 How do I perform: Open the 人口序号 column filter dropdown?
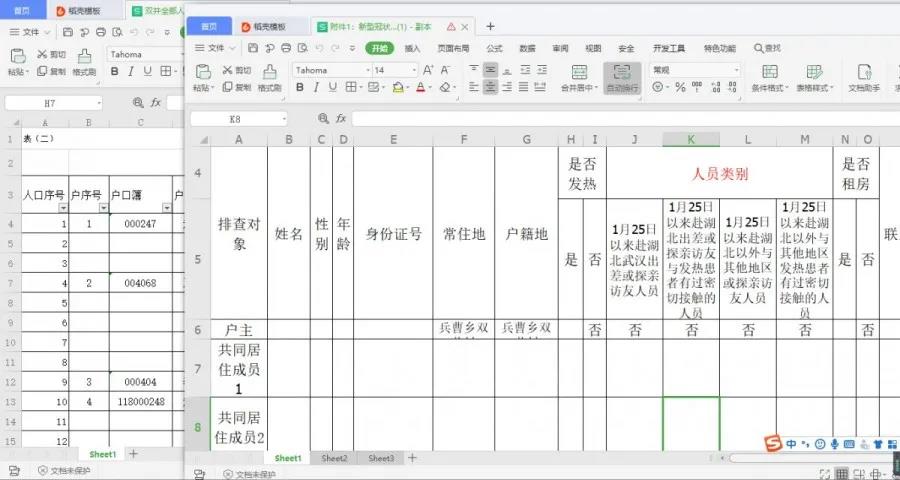[x=63, y=208]
